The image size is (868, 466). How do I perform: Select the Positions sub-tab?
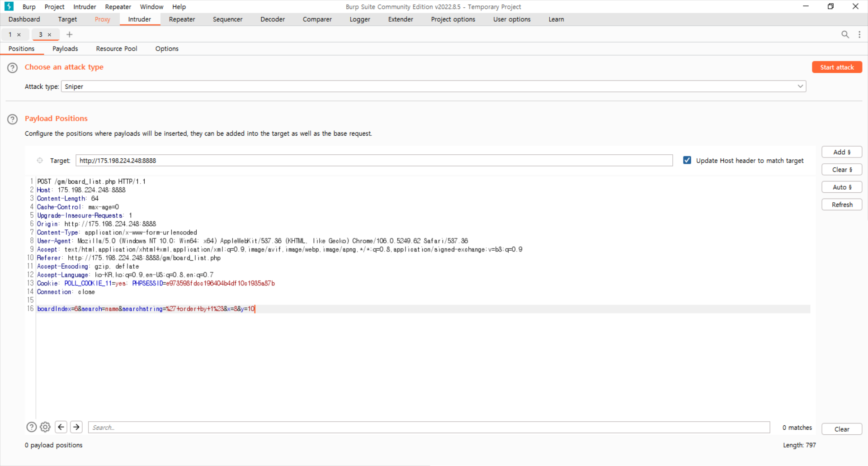click(21, 49)
